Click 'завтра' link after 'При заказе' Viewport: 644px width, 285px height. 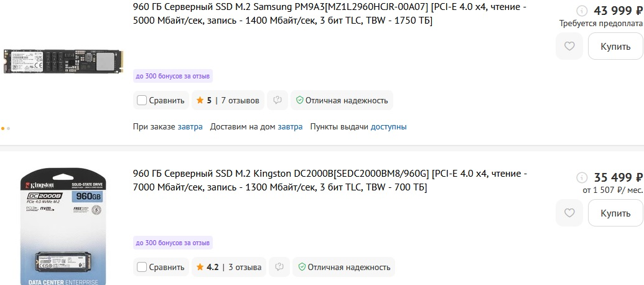click(190, 126)
